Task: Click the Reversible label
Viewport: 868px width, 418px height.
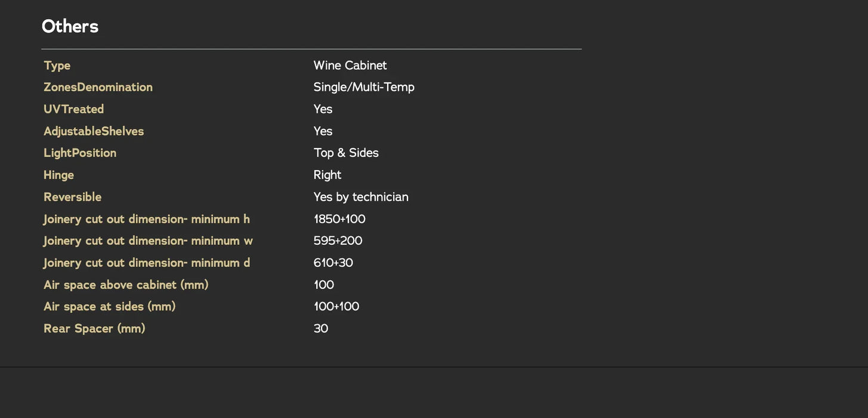Action: click(73, 197)
